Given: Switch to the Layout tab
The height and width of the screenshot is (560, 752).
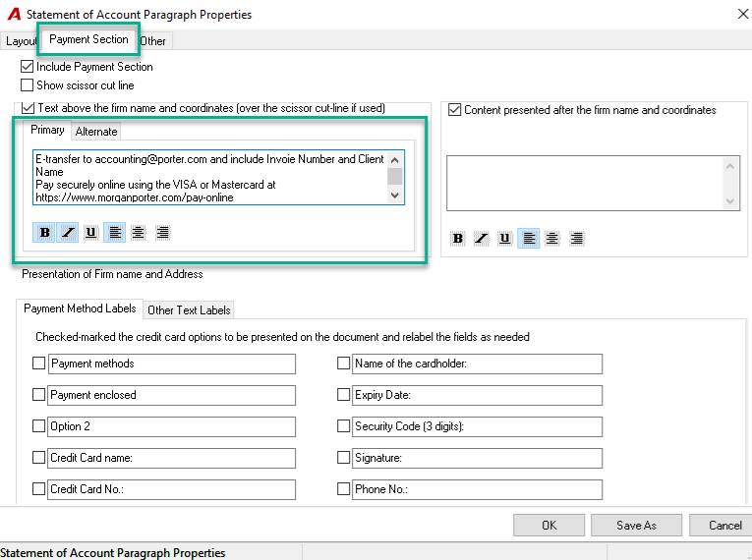Looking at the screenshot, I should tap(20, 41).
